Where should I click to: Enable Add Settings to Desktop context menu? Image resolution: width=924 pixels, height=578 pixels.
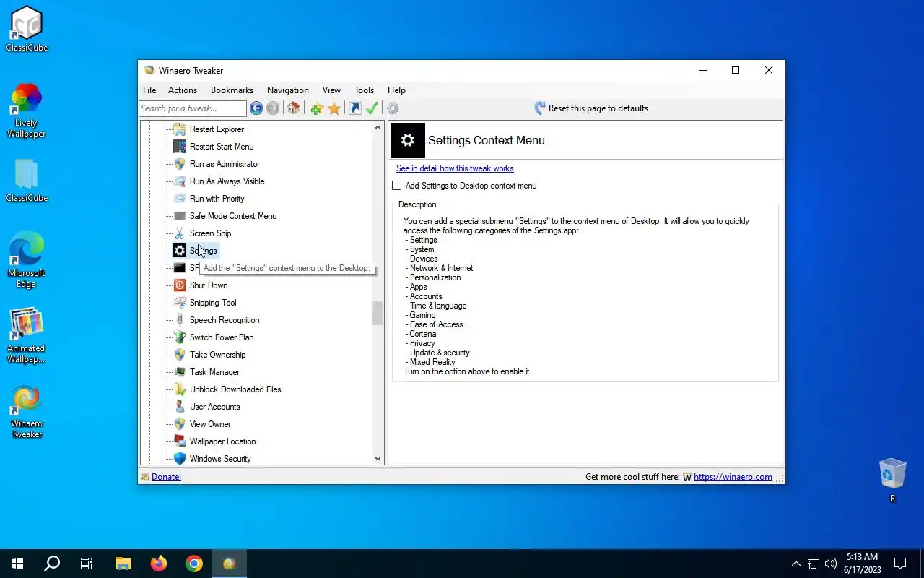coord(396,186)
